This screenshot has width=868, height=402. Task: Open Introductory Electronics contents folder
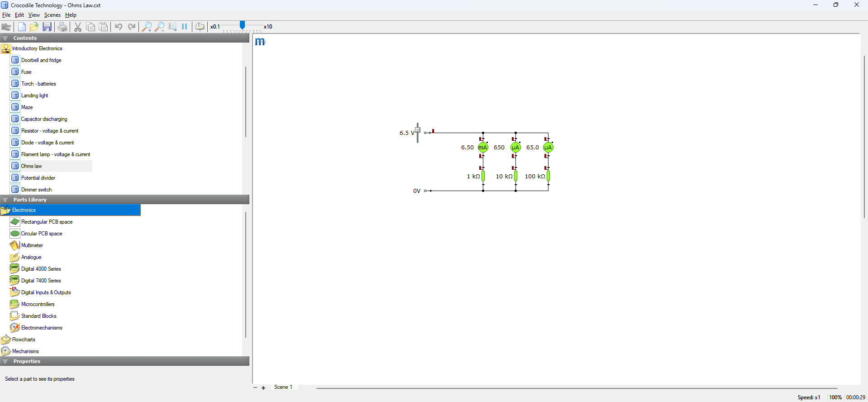pos(32,48)
